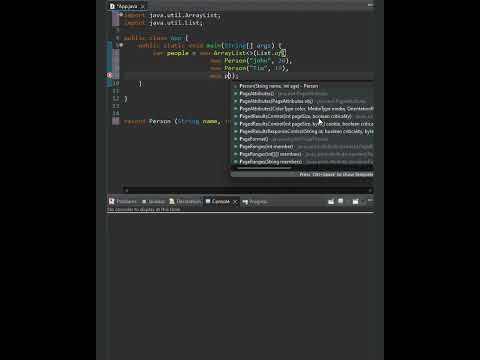The height and width of the screenshot is (360, 480).
Task: Click the content assist horizontal scrollbar
Action: [263, 168]
